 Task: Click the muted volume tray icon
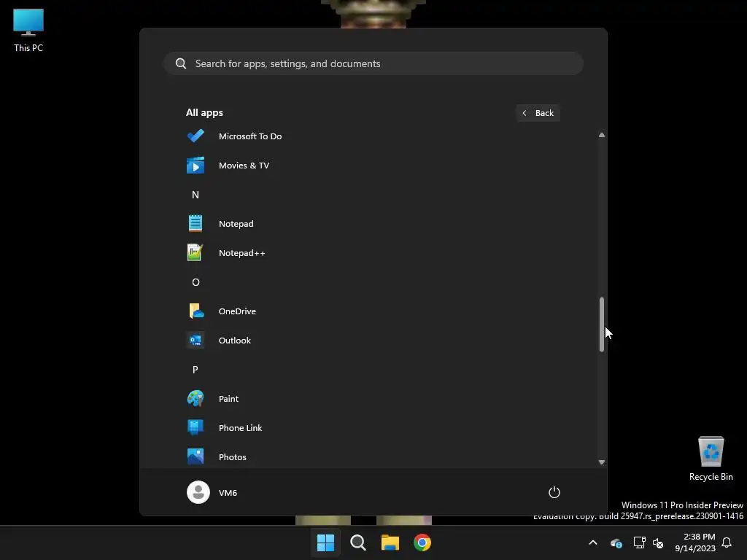point(658,542)
